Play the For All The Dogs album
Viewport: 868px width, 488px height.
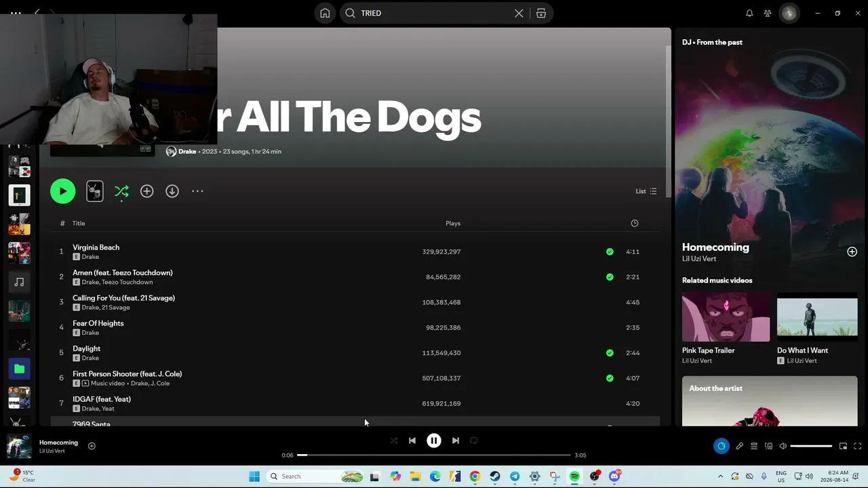(x=62, y=191)
